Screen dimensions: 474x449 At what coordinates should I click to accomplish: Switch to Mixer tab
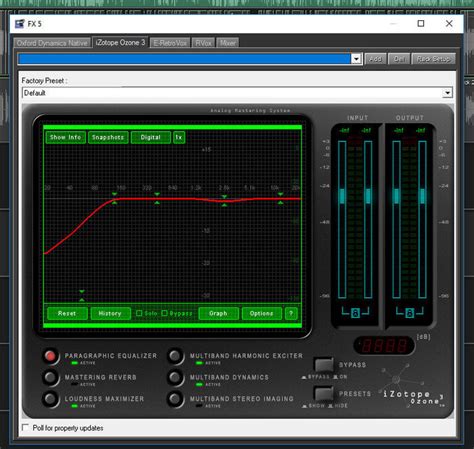pyautogui.click(x=228, y=43)
